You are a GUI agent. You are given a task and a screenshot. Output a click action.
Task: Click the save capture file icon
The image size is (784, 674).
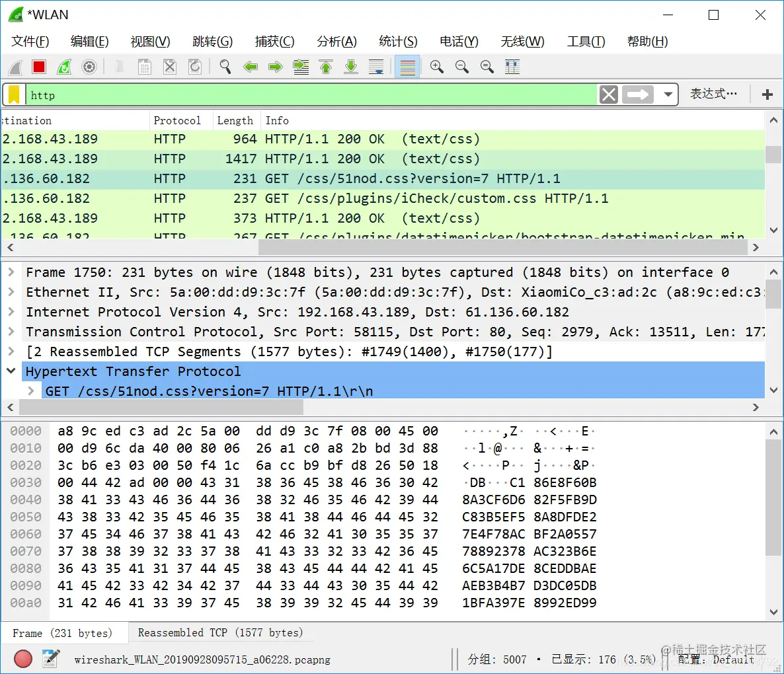point(145,67)
